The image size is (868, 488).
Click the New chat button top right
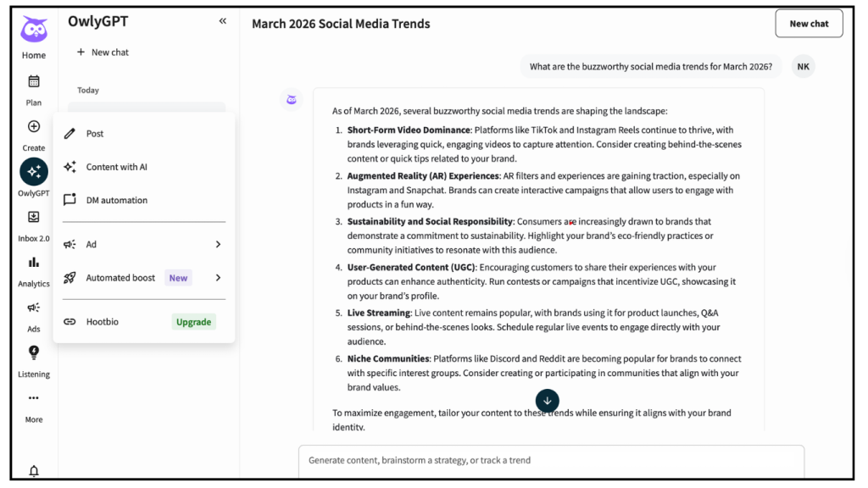click(x=809, y=24)
